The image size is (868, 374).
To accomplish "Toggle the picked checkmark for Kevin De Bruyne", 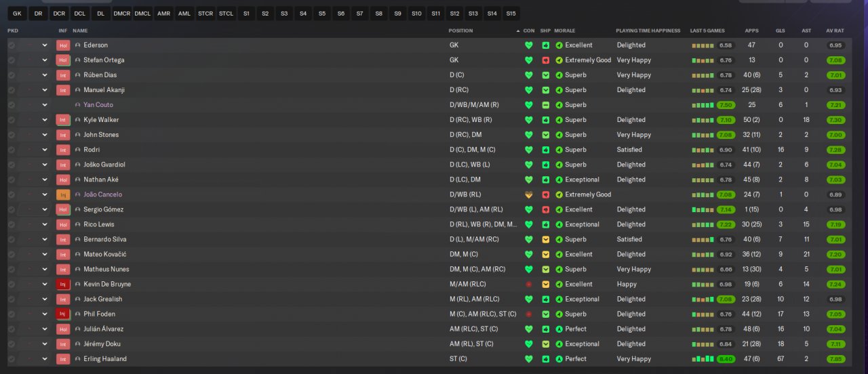I will [x=12, y=284].
